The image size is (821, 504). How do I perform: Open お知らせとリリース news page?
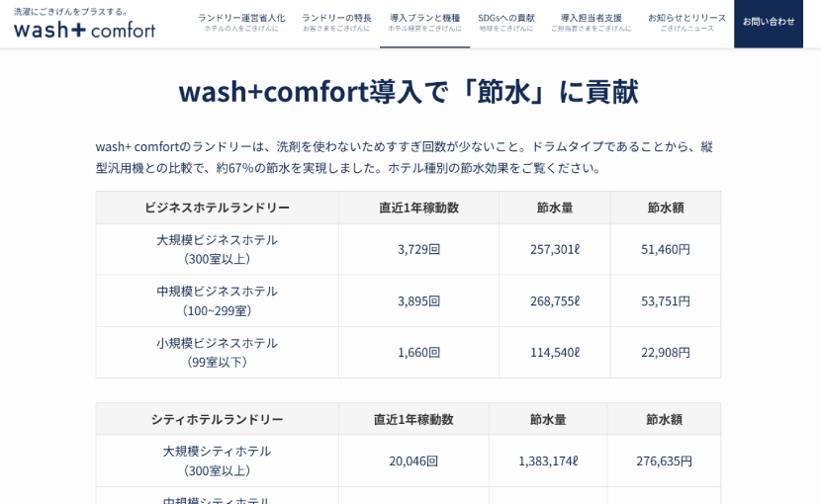tap(686, 22)
